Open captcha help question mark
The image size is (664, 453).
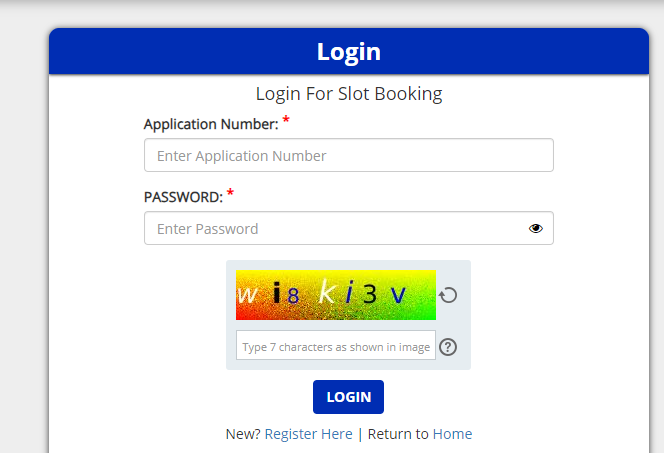(x=448, y=347)
